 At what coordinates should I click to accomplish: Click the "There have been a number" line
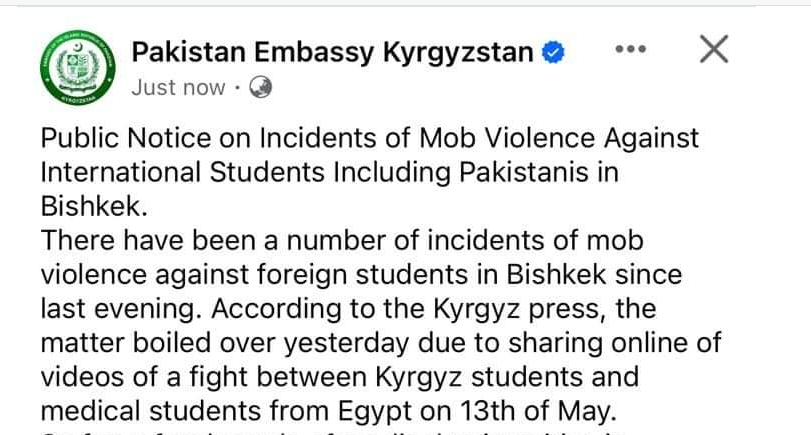[342, 241]
